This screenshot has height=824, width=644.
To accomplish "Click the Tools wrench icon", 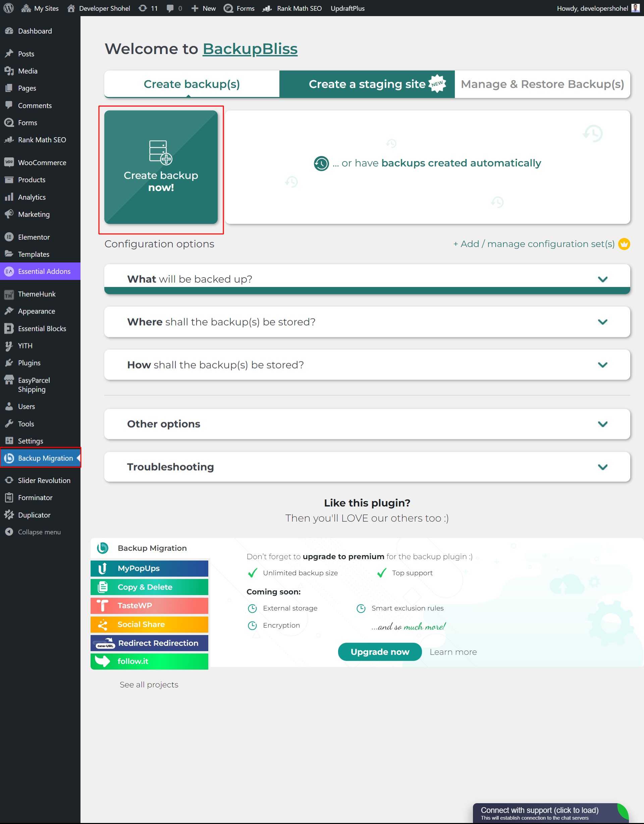I will pyautogui.click(x=9, y=424).
